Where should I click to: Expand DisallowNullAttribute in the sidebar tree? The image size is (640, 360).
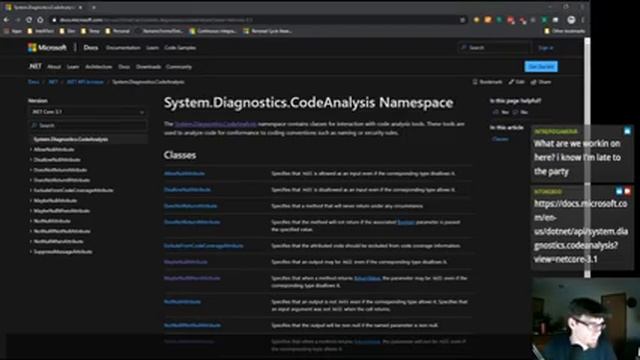[31, 160]
